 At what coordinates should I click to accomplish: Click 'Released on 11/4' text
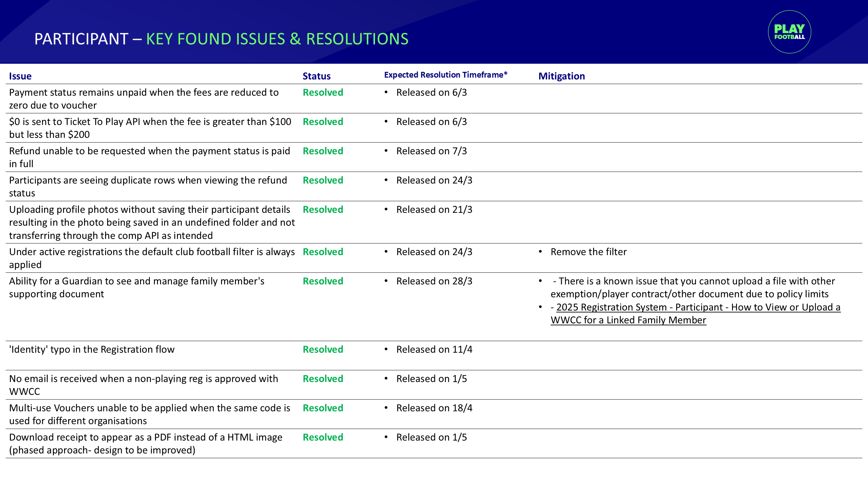[434, 349]
